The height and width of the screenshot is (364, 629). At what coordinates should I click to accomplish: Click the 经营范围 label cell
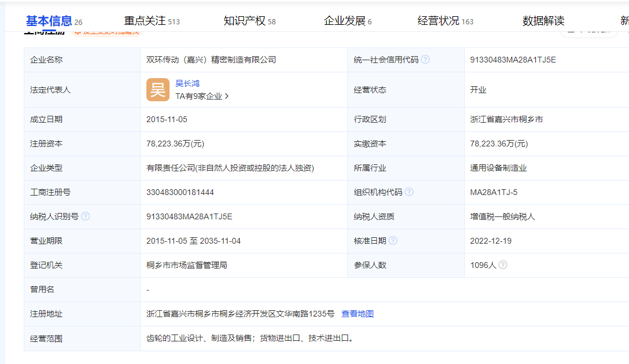coord(82,339)
